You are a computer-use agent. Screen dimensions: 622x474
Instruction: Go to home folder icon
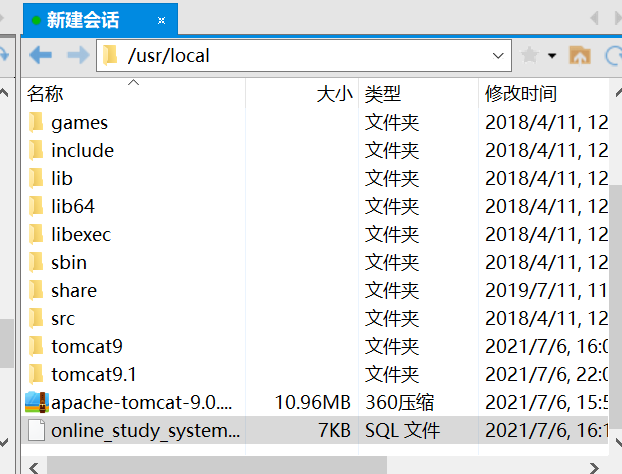coord(580,55)
